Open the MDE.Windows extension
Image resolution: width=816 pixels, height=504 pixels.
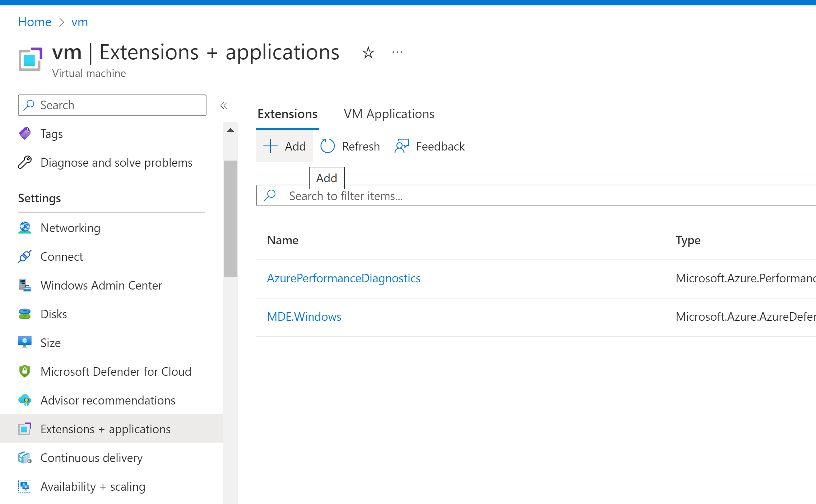pos(304,316)
